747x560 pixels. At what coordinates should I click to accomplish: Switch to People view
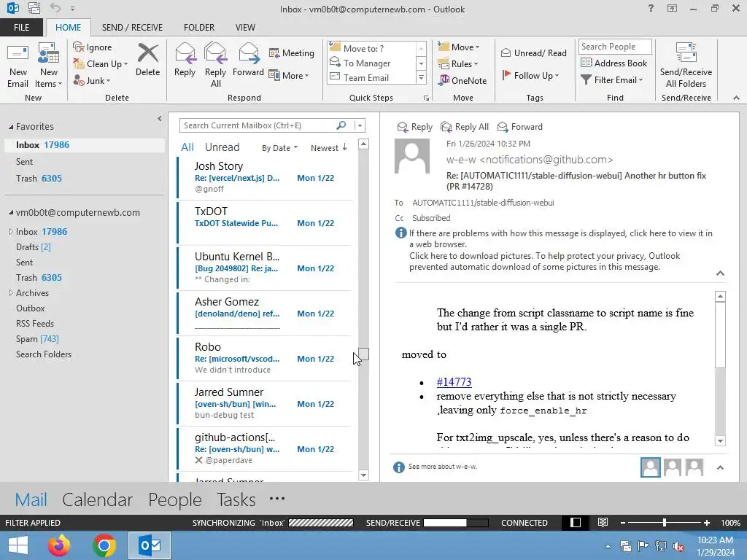pos(175,499)
